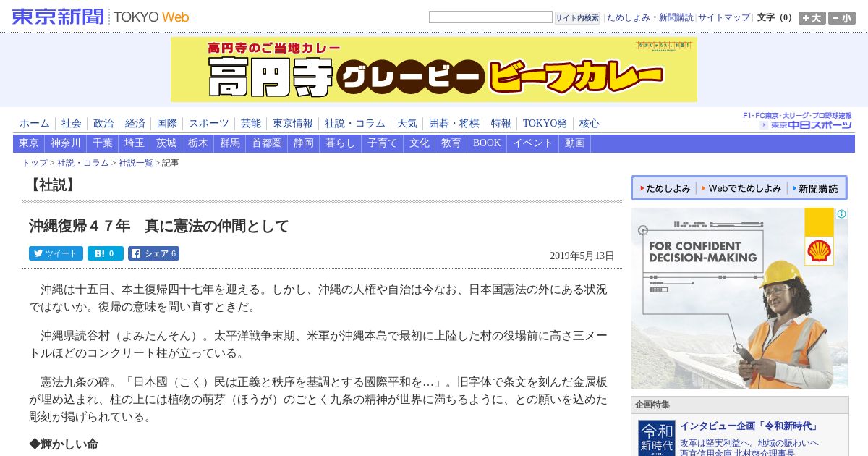Screen dimensions: 868x456
Task: Click the article title 沖縄復帰４７年
Action: coord(159,226)
